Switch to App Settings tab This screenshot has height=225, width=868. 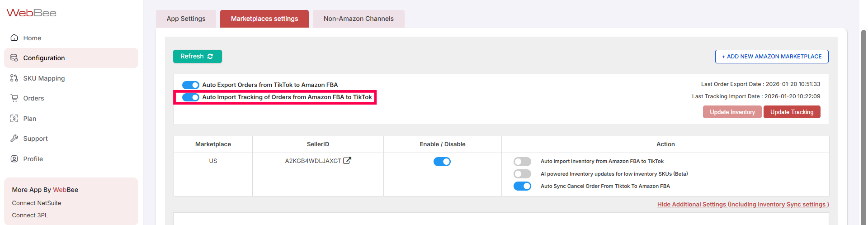click(x=186, y=19)
